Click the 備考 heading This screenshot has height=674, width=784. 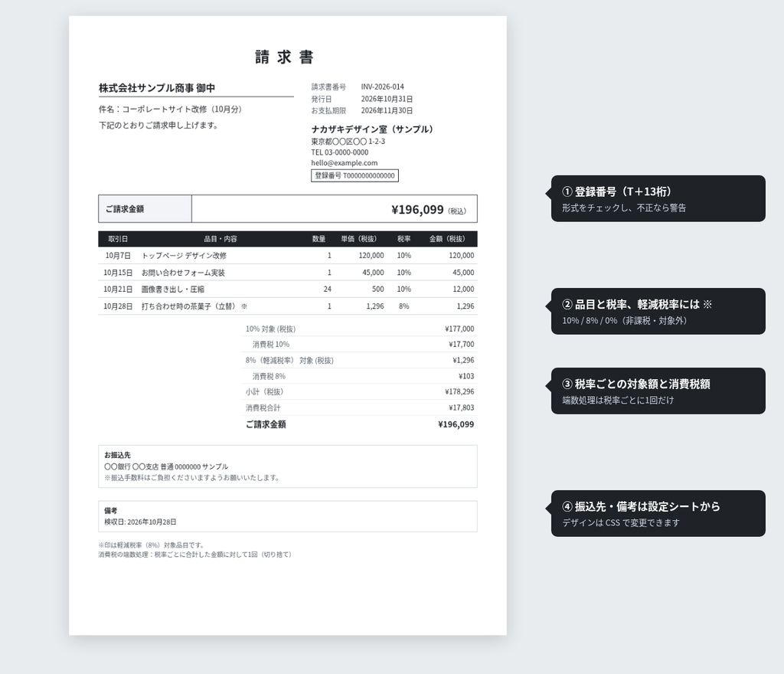pos(110,511)
